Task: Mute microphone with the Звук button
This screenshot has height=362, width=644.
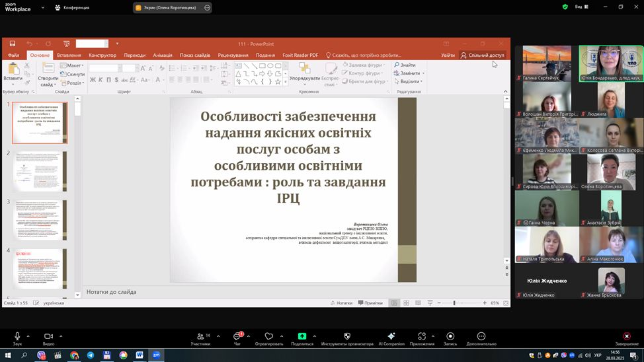Action: coord(17,337)
